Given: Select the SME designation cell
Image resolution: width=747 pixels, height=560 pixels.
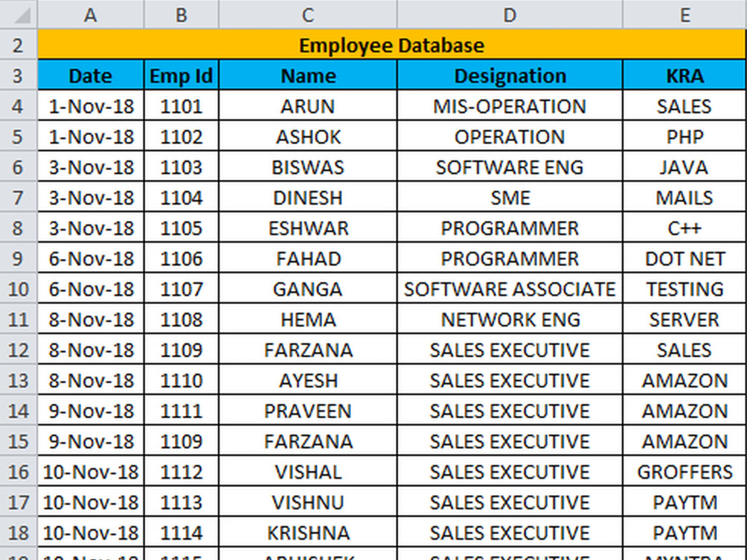Looking at the screenshot, I should [x=509, y=197].
